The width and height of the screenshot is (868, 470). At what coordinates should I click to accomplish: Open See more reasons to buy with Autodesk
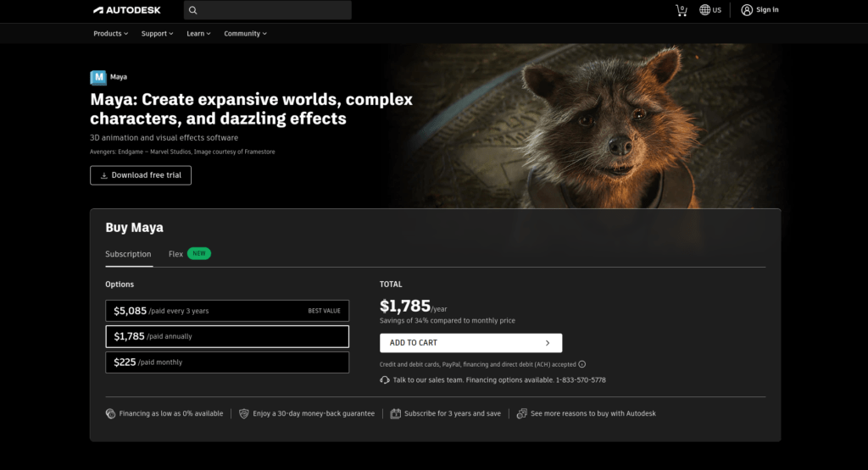tap(593, 413)
